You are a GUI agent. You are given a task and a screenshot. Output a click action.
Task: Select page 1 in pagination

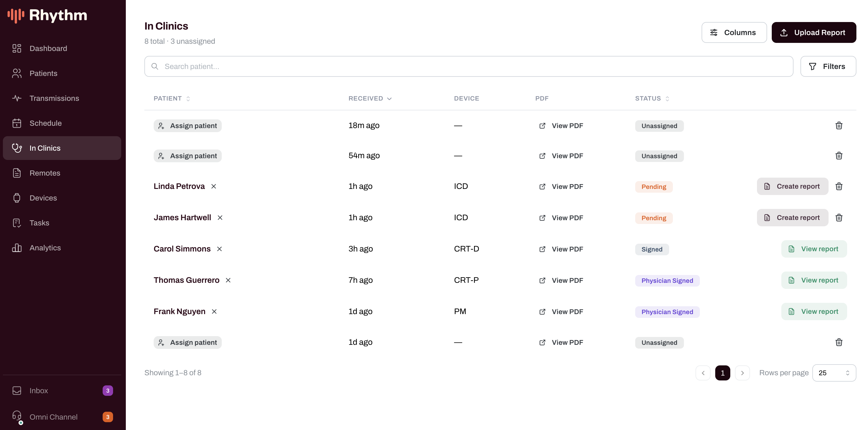pos(722,373)
